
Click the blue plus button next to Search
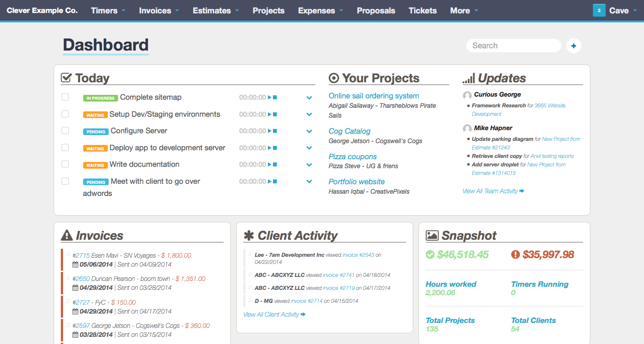(x=574, y=46)
